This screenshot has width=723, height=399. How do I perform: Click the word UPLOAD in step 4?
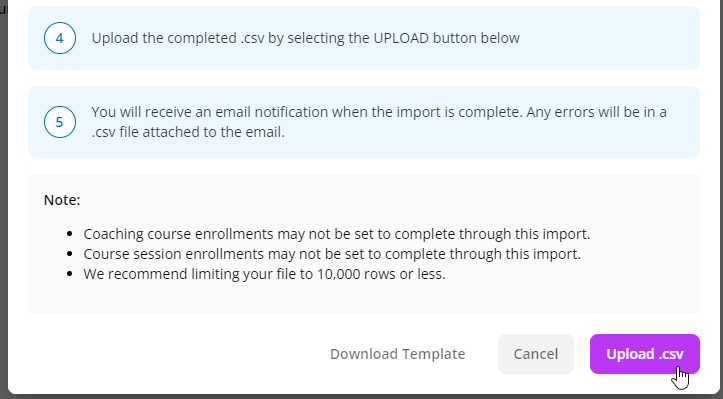401,38
